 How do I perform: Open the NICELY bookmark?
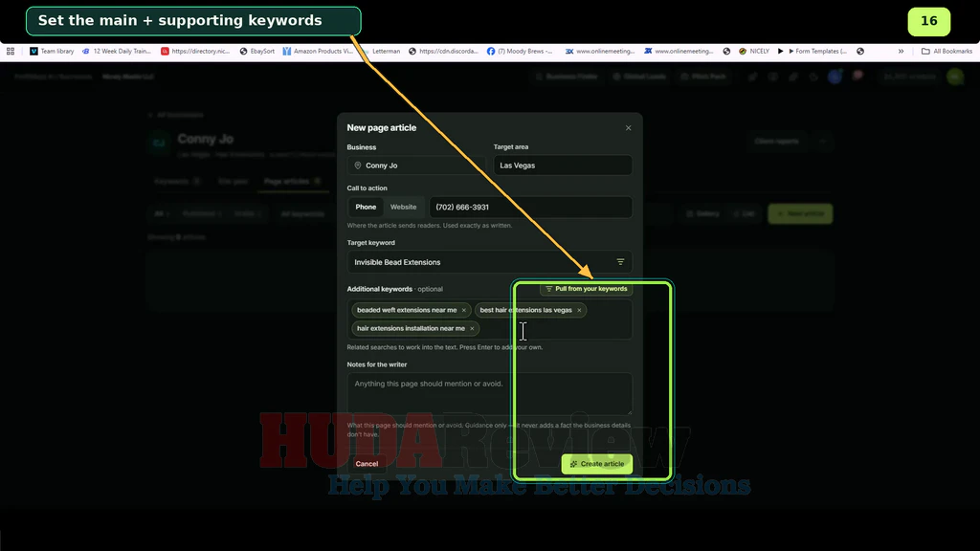[x=754, y=52]
